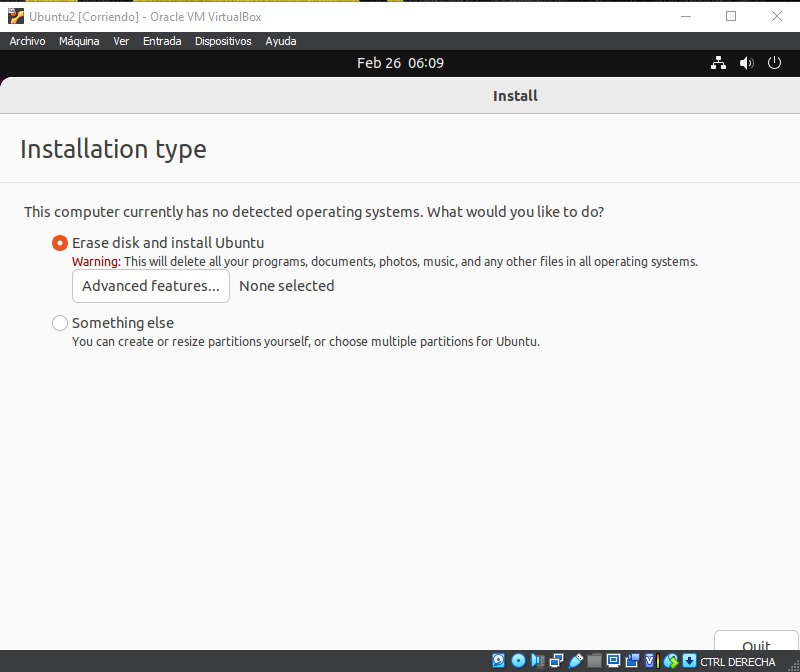Open the Máquina menu
This screenshot has height=672, width=800.
coord(79,41)
